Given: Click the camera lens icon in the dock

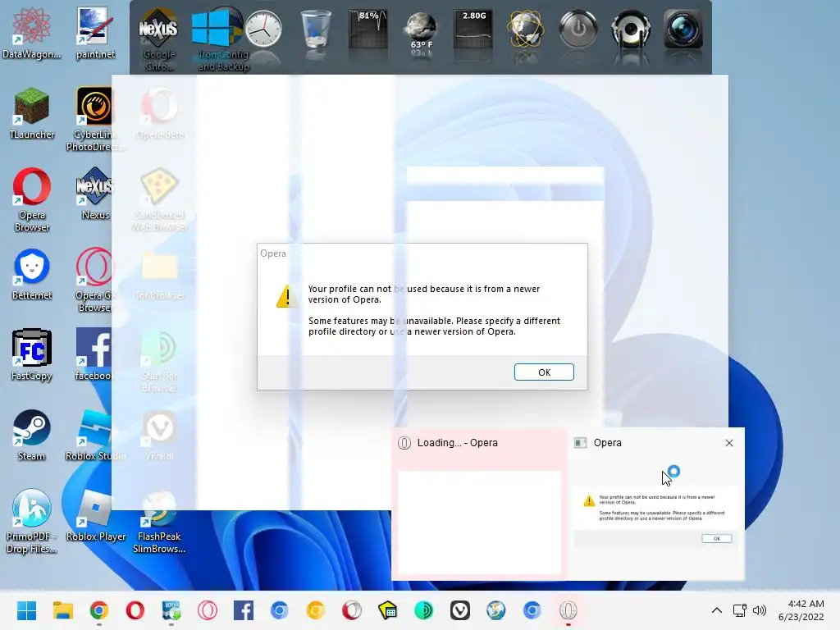Looking at the screenshot, I should tap(683, 29).
